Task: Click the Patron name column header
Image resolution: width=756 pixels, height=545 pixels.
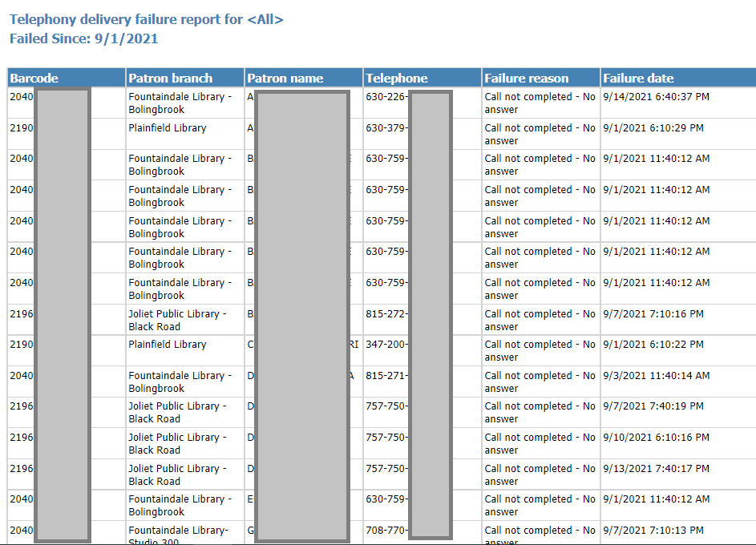Action: 285,79
